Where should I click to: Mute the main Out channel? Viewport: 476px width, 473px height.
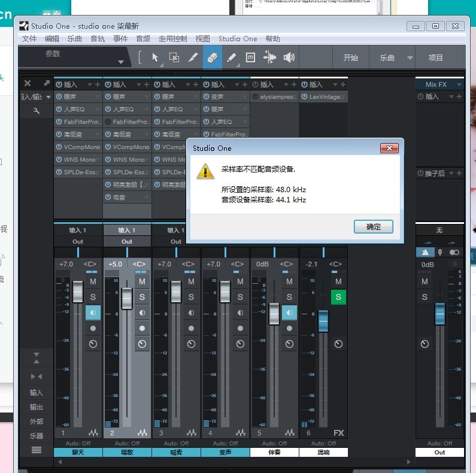(x=425, y=281)
